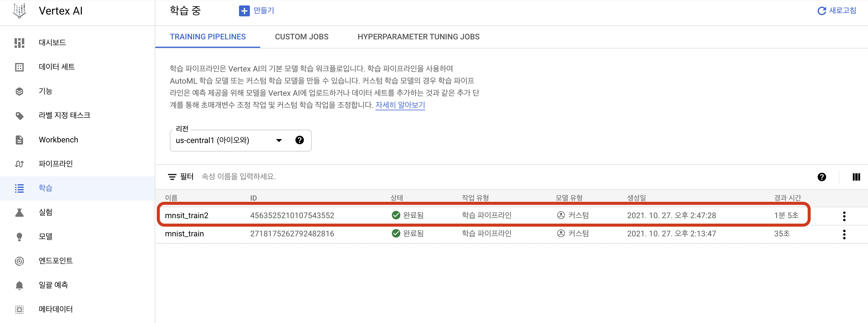Image resolution: width=868 pixels, height=323 pixels.
Task: Click the Workbench document icon
Action: 19,140
